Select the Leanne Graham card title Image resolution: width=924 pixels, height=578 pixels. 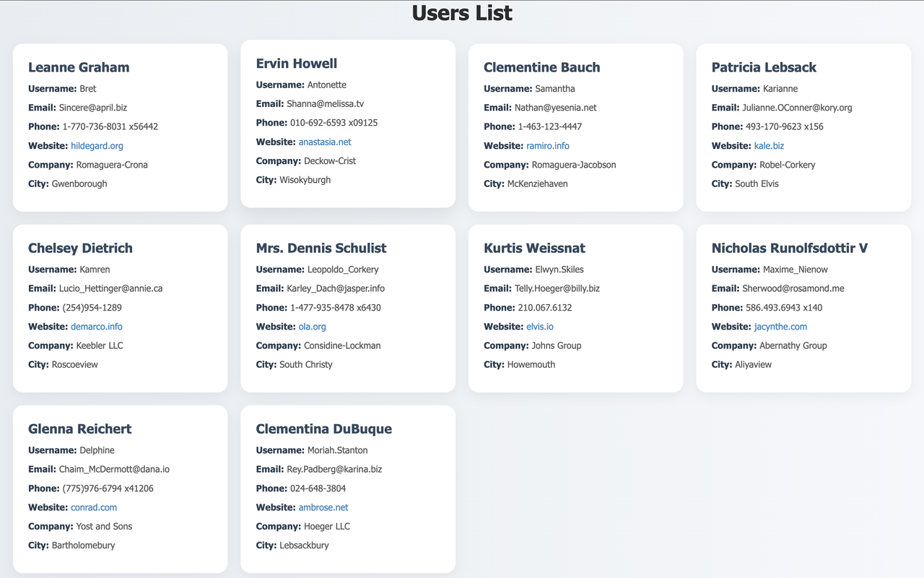(79, 67)
